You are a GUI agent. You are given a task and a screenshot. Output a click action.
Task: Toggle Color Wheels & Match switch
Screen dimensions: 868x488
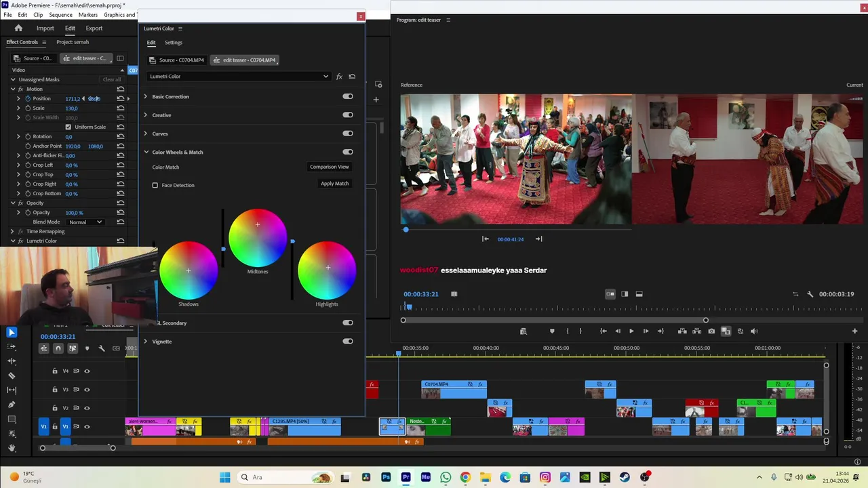[x=348, y=152]
